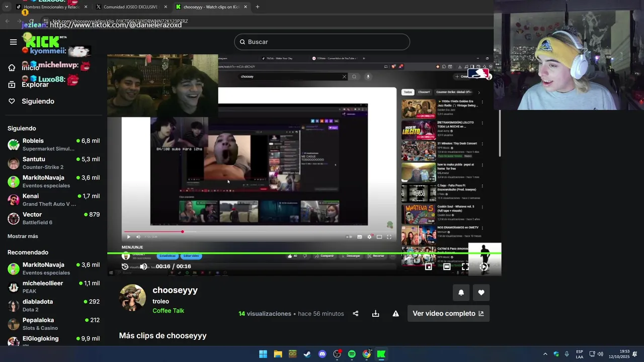Open a new browser tab
644x362 pixels.
point(257,7)
